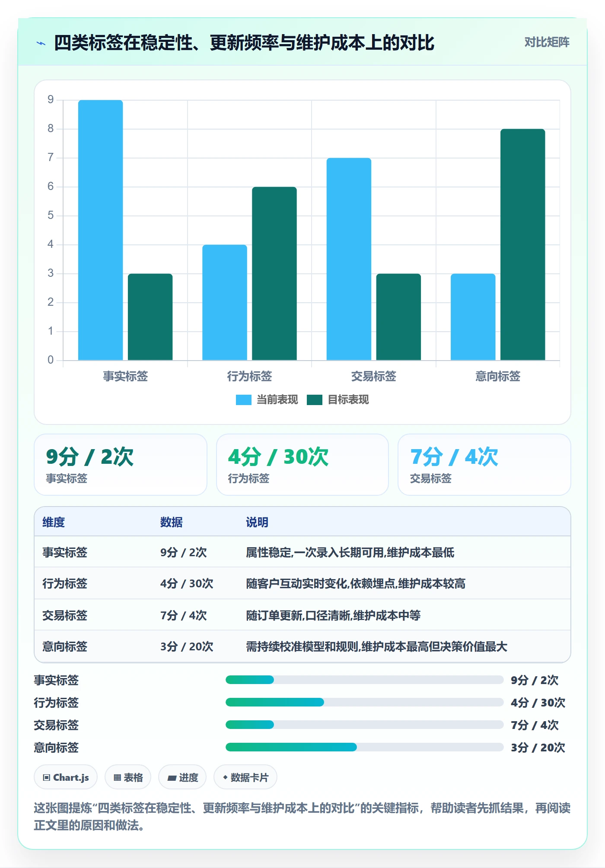Click the 事实标签 progress bar
Screen dimensions: 605x868
(364, 680)
